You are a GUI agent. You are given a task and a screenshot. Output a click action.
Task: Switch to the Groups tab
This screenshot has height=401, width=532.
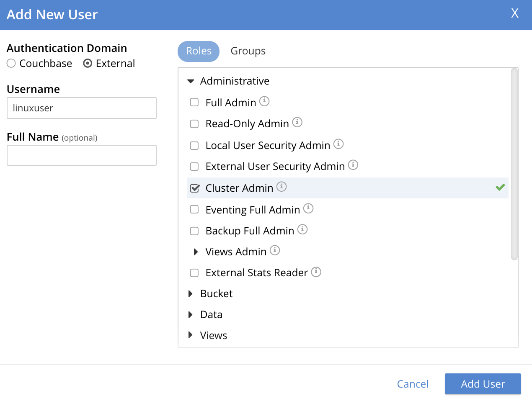248,51
